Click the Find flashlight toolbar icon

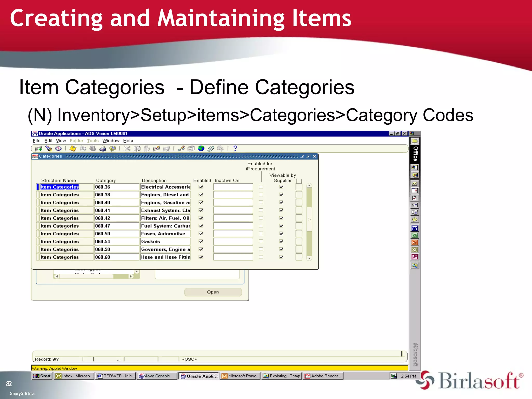[48, 148]
